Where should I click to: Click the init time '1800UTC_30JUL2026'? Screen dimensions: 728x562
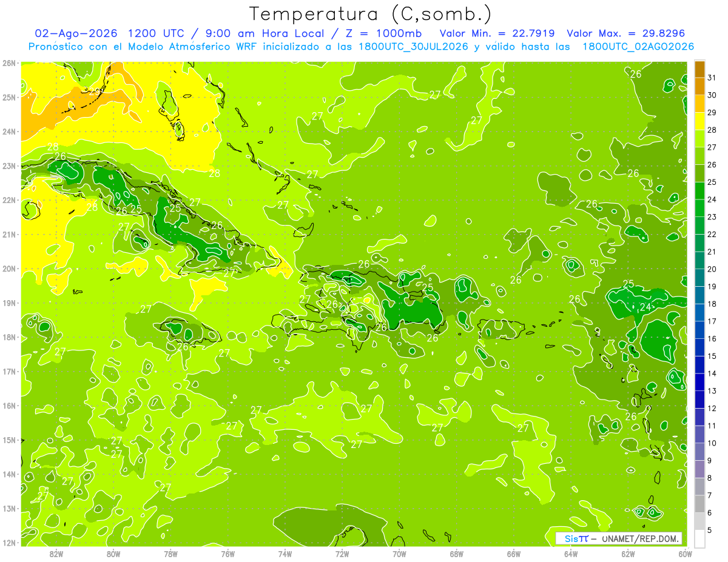[414, 47]
